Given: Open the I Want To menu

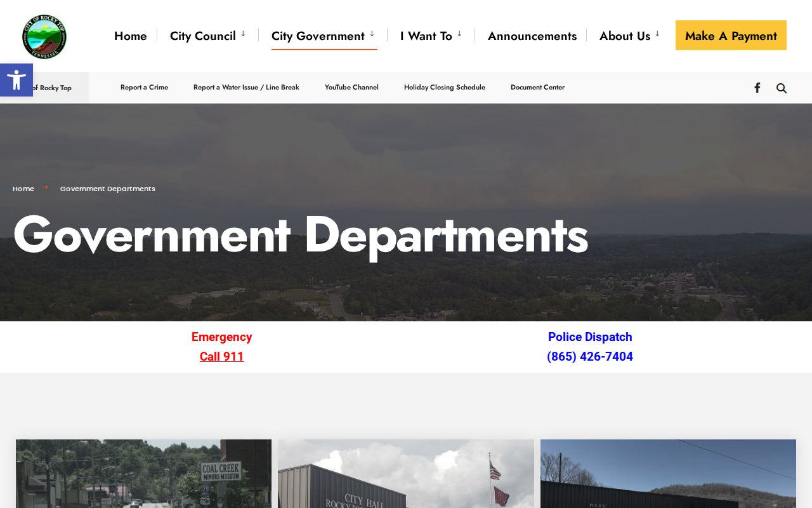Looking at the screenshot, I should (426, 36).
